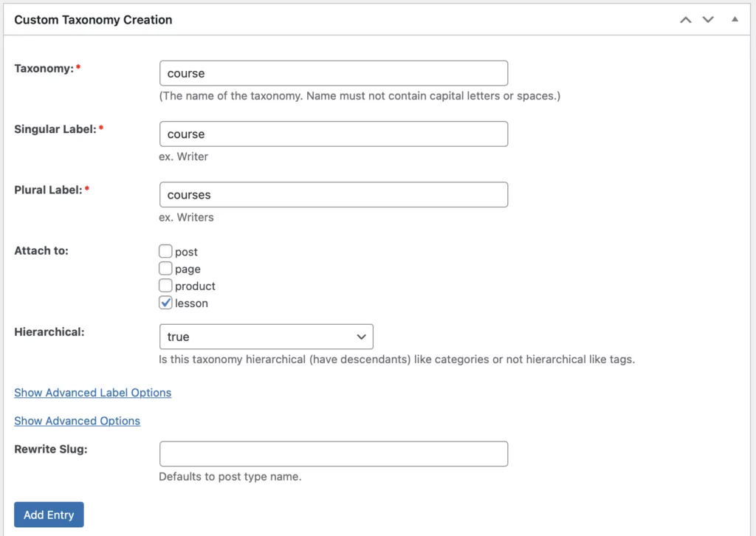756x536 pixels.
Task: Open Show Advanced Options link
Action: pyautogui.click(x=77, y=421)
